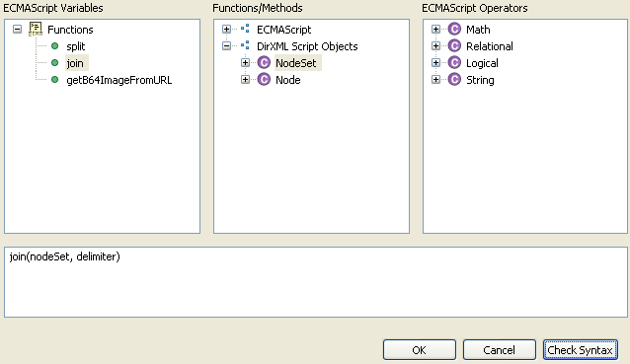
Task: Click the green dot beside split
Action: coord(55,46)
